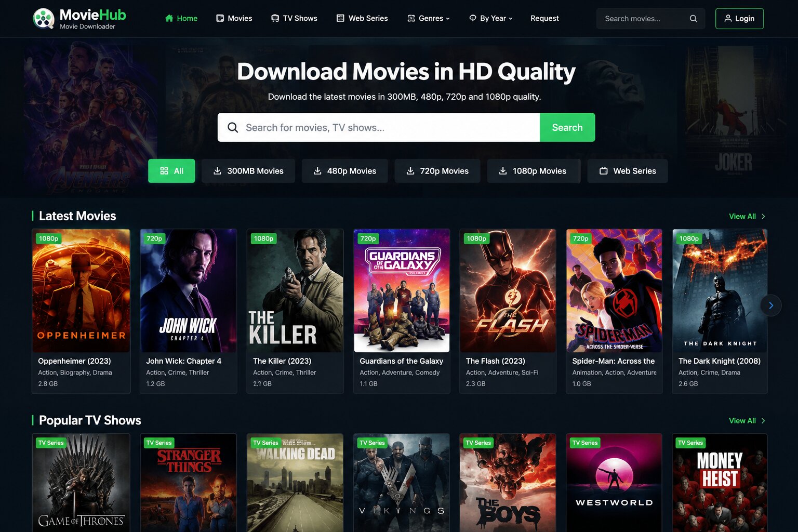This screenshot has width=798, height=532.
Task: Click '1.0 GB' size under Spider-Man
Action: point(582,384)
